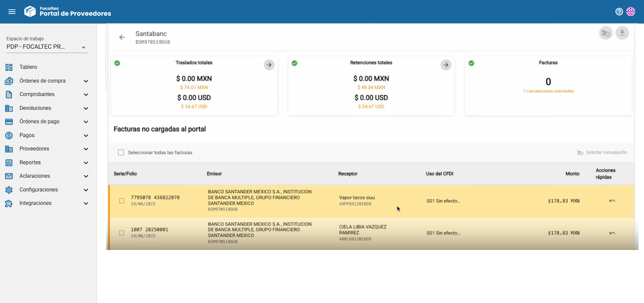Click the Órdenes de compra sidebar icon

pos(9,81)
